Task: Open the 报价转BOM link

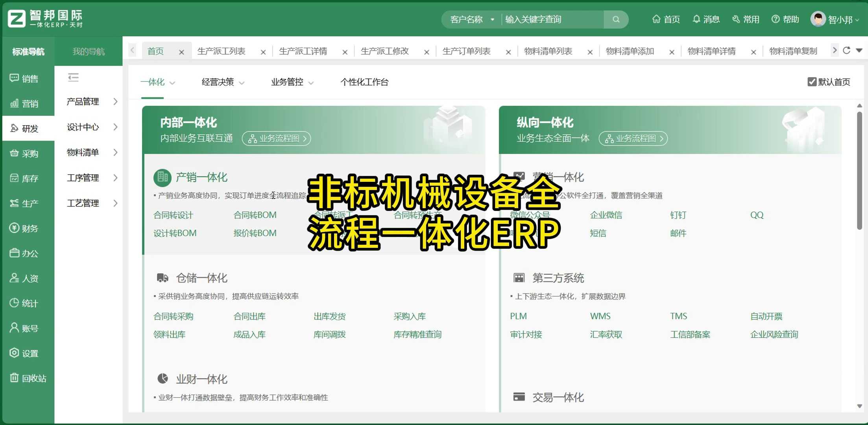Action: click(x=255, y=233)
